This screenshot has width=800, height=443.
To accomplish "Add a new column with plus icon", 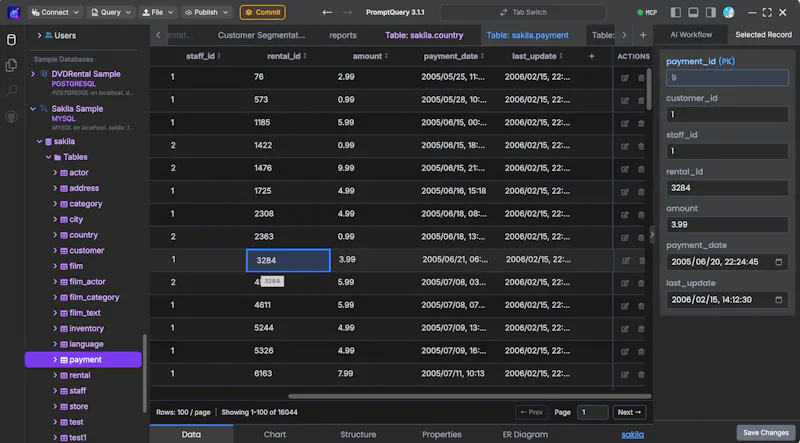I will coord(592,56).
